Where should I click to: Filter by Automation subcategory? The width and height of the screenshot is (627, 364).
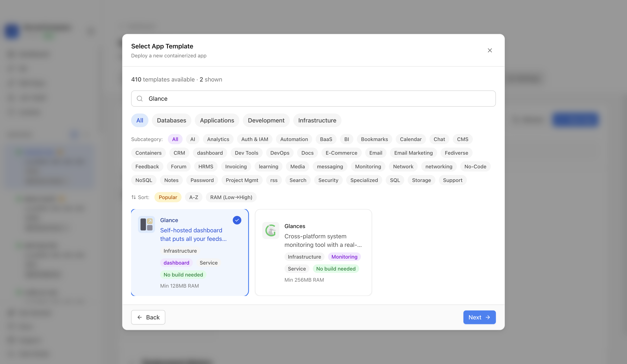click(x=294, y=139)
